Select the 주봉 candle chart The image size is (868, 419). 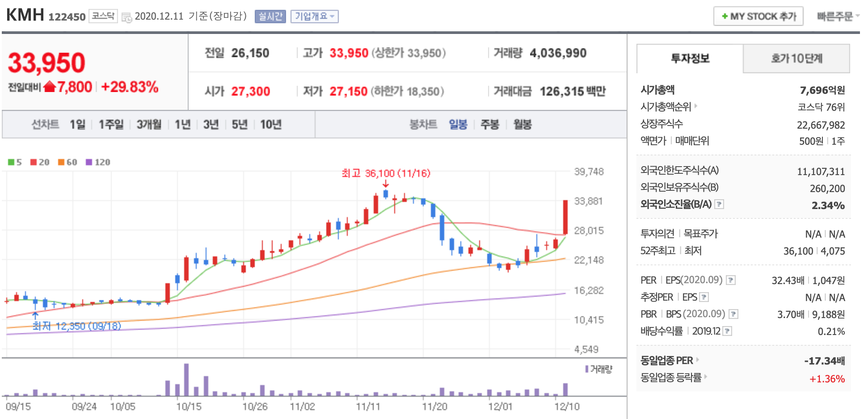click(x=489, y=124)
